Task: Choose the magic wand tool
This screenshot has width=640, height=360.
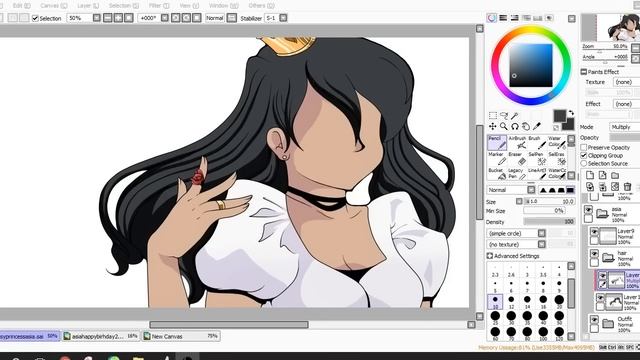Action: coord(515,116)
